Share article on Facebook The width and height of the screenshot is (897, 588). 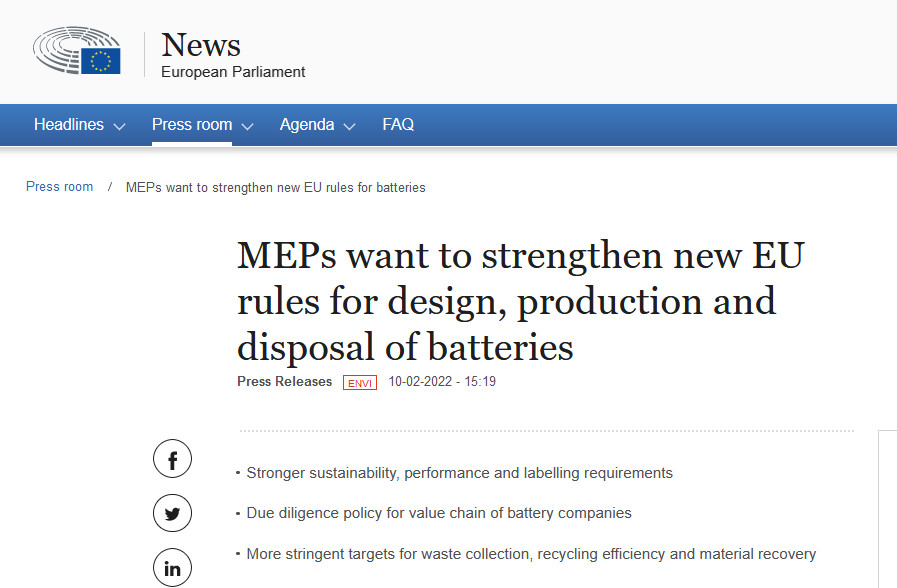point(172,460)
